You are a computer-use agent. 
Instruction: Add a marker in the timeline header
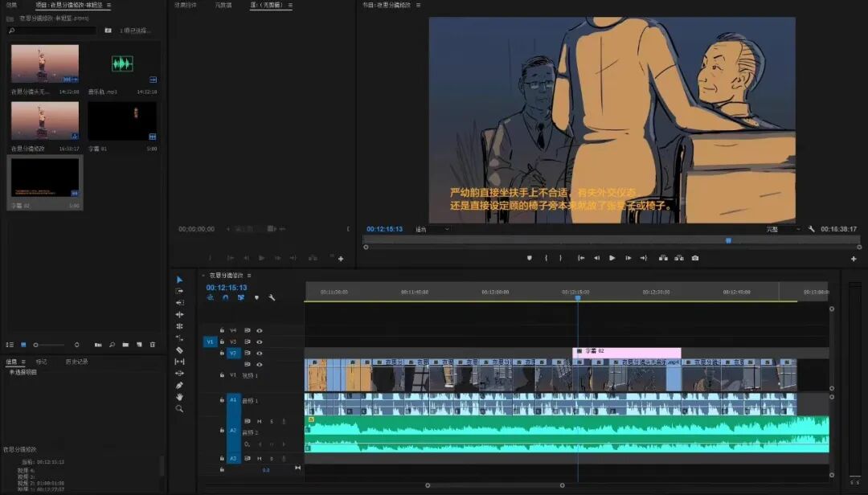pos(256,297)
